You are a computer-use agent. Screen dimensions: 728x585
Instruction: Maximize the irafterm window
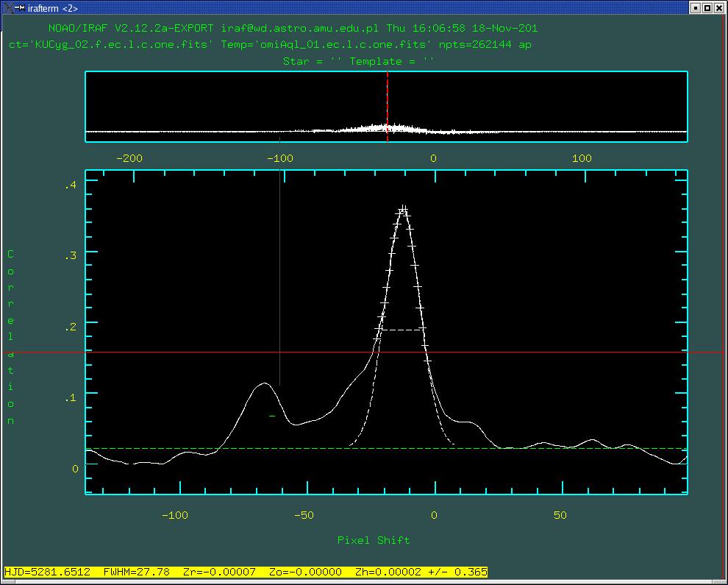tap(707, 8)
